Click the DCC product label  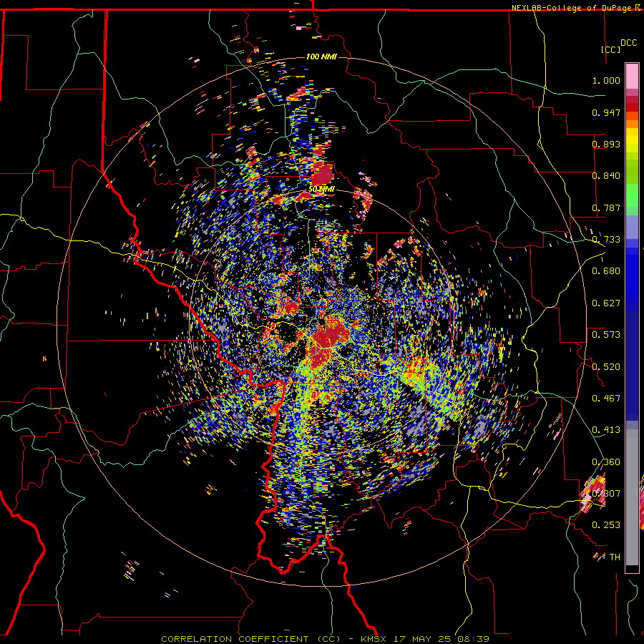pyautogui.click(x=628, y=43)
